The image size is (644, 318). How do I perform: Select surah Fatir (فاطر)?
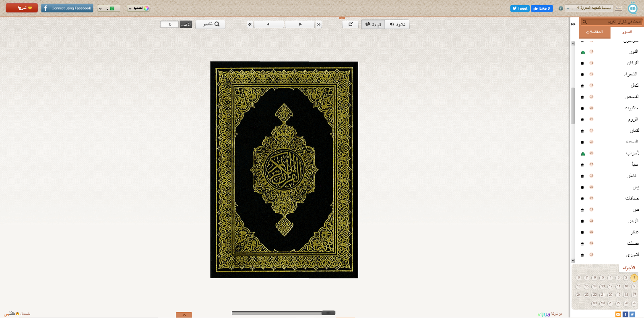point(632,176)
